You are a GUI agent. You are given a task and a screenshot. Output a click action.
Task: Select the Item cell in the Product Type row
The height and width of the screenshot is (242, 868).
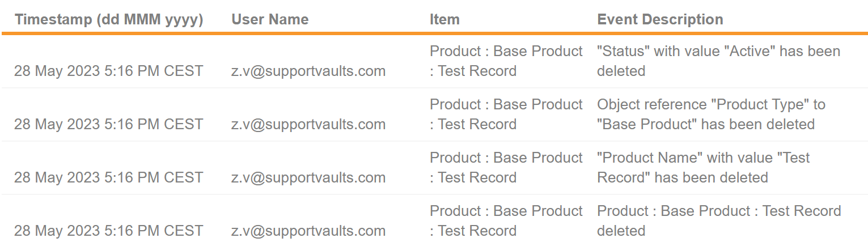tap(506, 114)
